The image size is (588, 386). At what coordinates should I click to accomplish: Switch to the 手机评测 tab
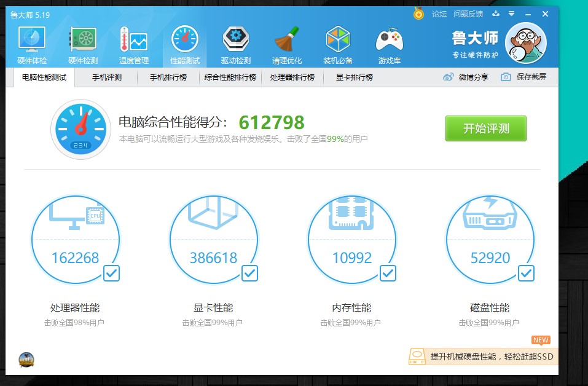(x=107, y=77)
